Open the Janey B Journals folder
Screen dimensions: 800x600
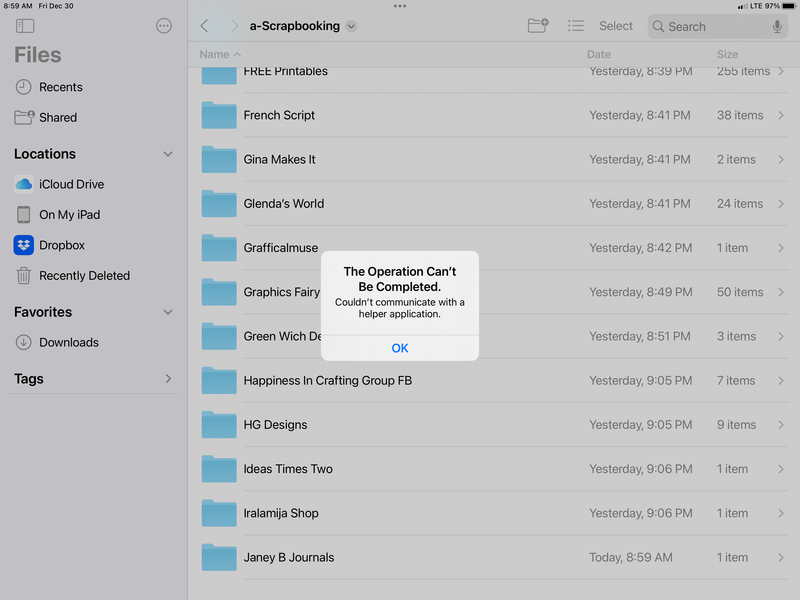[288, 557]
